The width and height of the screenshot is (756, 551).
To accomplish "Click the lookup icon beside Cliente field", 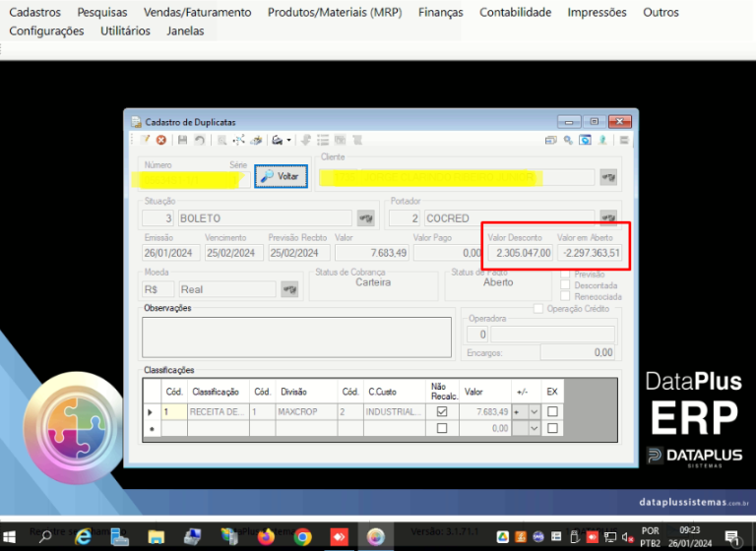I will pos(608,177).
